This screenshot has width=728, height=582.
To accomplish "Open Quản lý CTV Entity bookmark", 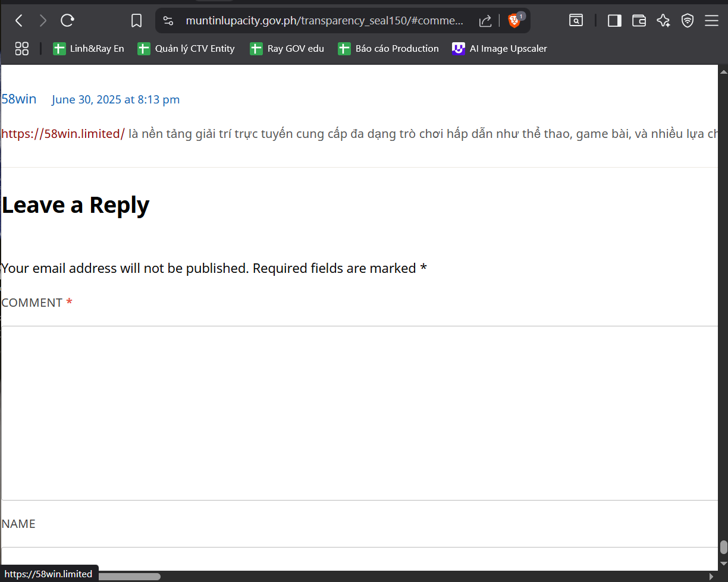I will click(186, 49).
